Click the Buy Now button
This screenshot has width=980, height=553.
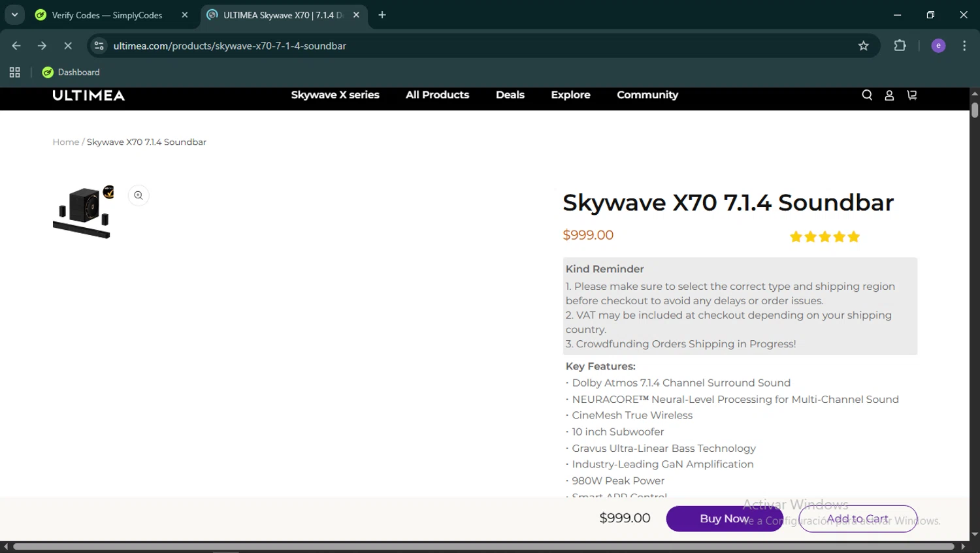[x=725, y=518]
